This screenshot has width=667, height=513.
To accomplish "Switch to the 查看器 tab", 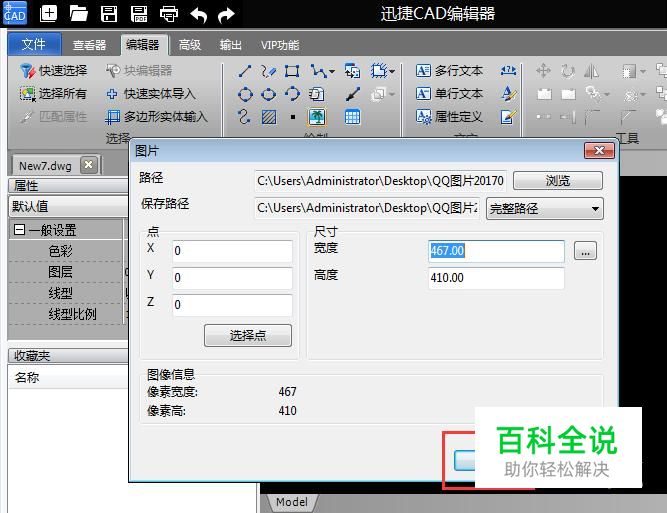I will pos(89,45).
